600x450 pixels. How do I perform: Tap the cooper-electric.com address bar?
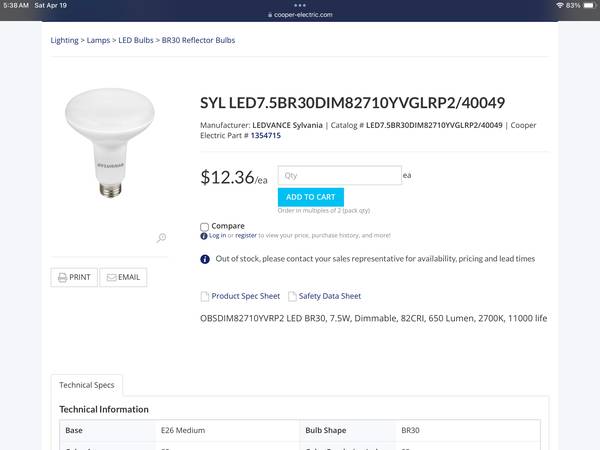click(x=300, y=15)
